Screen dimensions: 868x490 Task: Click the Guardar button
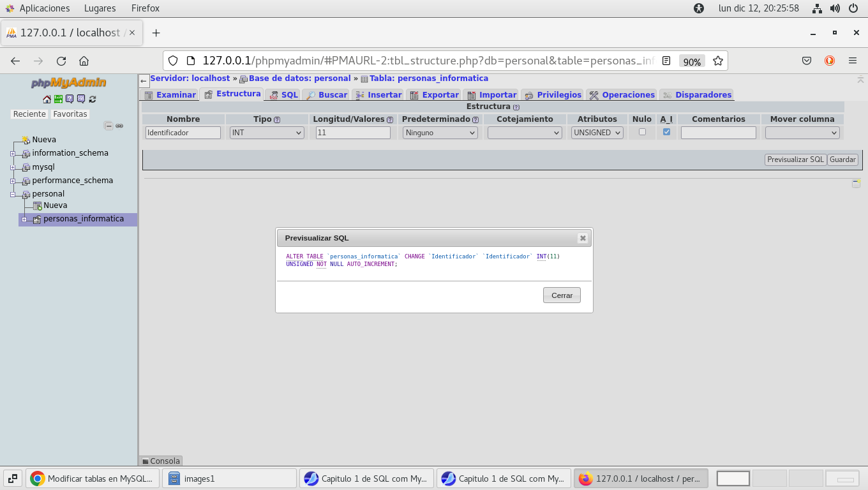pyautogui.click(x=842, y=160)
